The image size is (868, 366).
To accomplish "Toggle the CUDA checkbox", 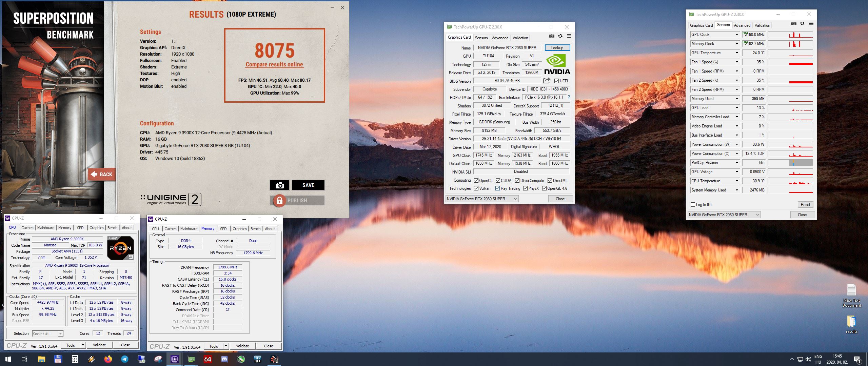I will tap(498, 181).
